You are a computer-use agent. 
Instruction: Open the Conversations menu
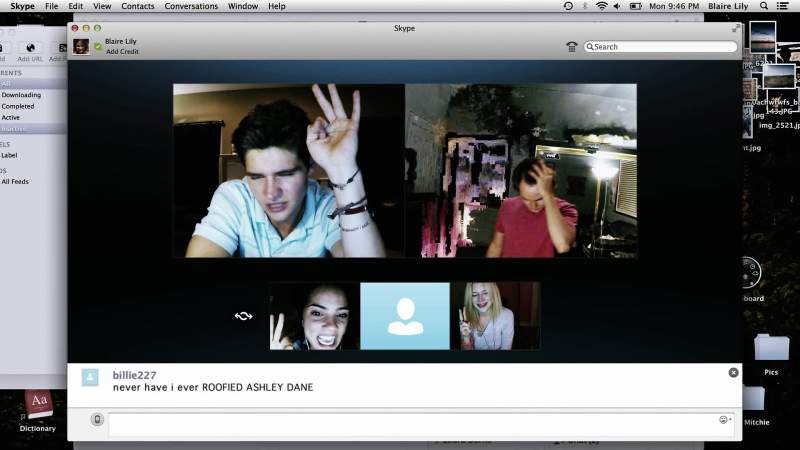coord(191,6)
